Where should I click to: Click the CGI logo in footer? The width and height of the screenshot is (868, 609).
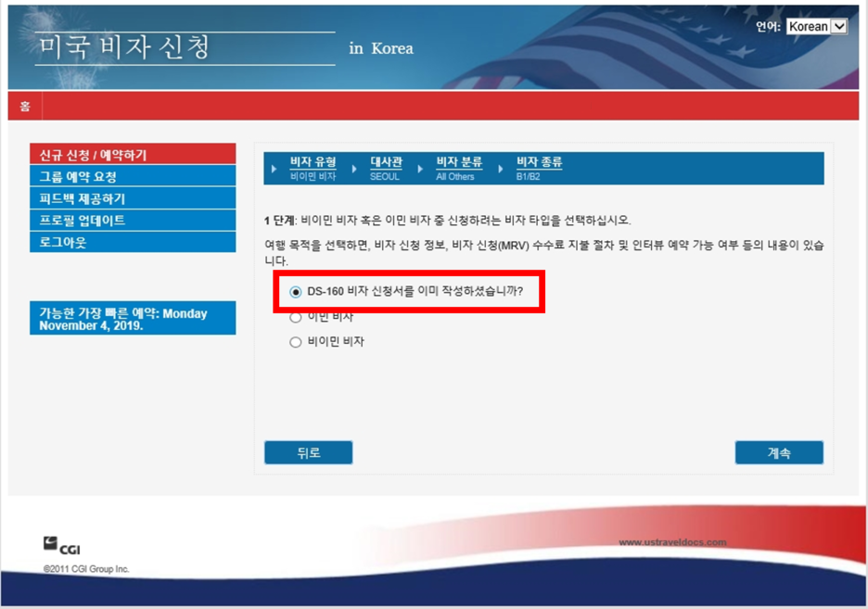(x=61, y=545)
